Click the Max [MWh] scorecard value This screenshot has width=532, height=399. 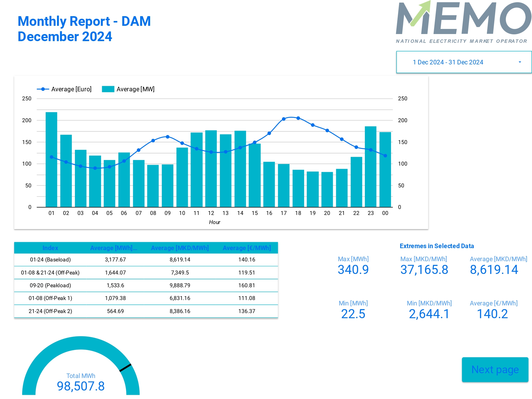353,270
